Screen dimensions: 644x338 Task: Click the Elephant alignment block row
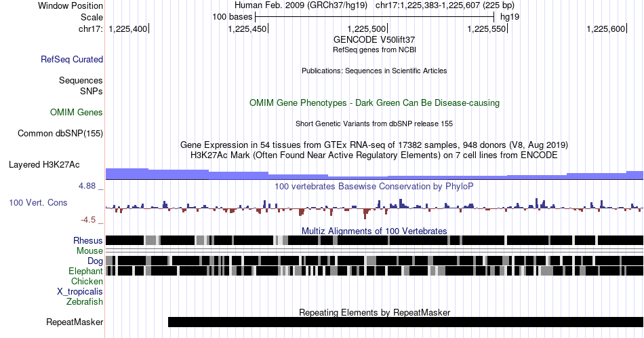click(375, 271)
